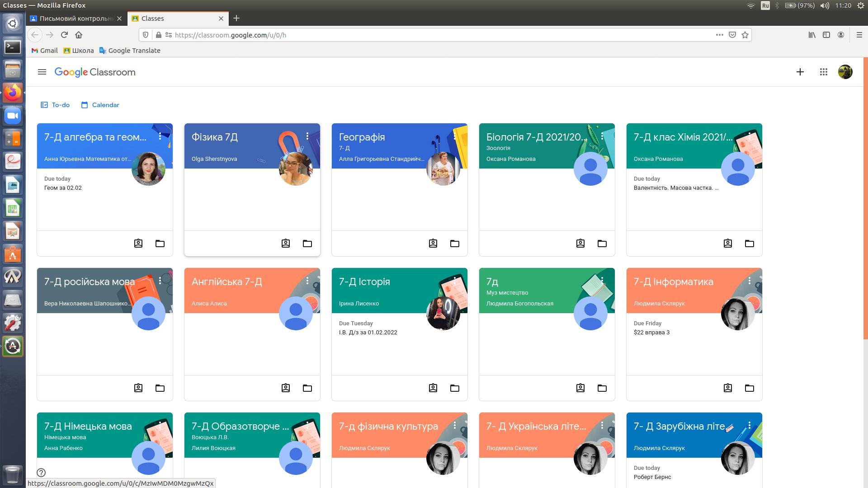
Task: Open a new Firefox tab
Action: coord(236,19)
